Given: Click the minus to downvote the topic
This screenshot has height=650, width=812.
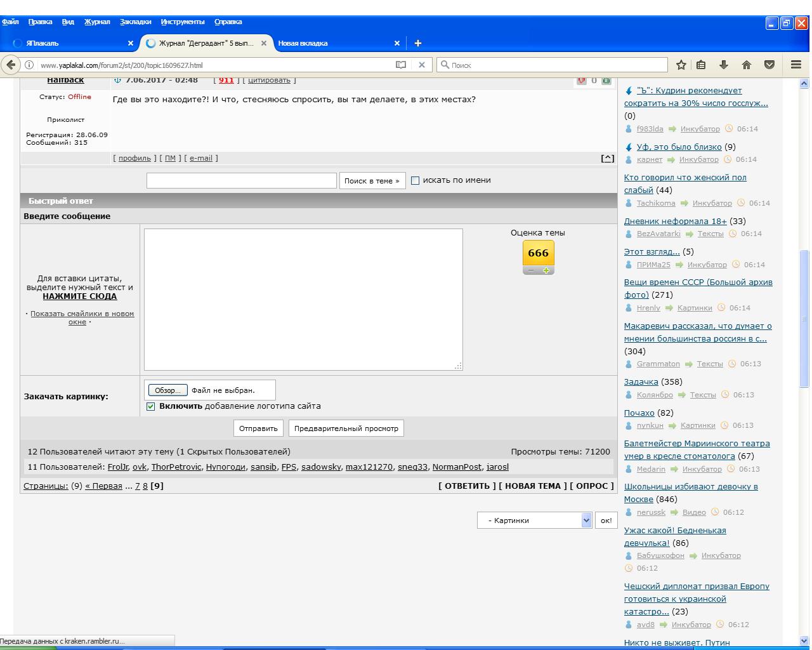Looking at the screenshot, I should click(x=531, y=270).
